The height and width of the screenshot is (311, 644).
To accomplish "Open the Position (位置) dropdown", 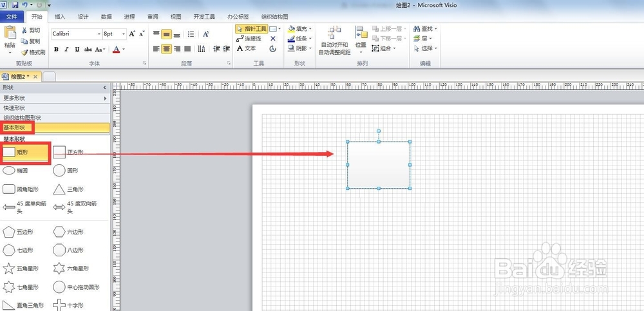I will (x=361, y=40).
